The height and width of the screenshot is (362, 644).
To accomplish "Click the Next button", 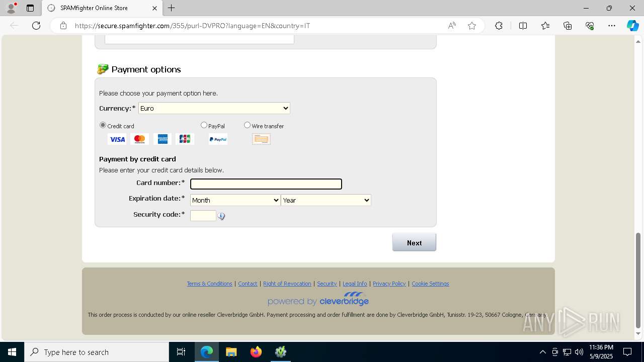I will [414, 242].
